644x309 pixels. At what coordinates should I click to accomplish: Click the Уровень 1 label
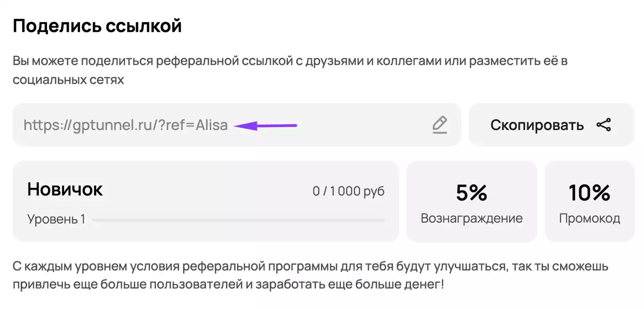56,219
